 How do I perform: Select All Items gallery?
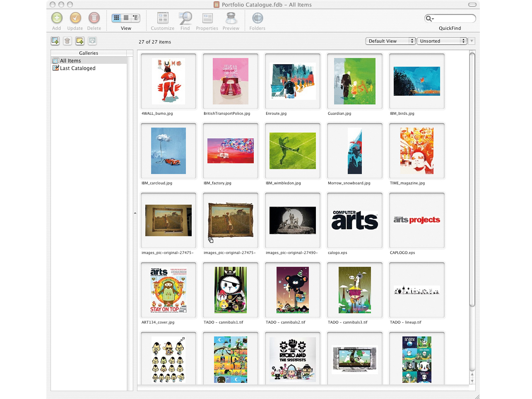pyautogui.click(x=89, y=60)
